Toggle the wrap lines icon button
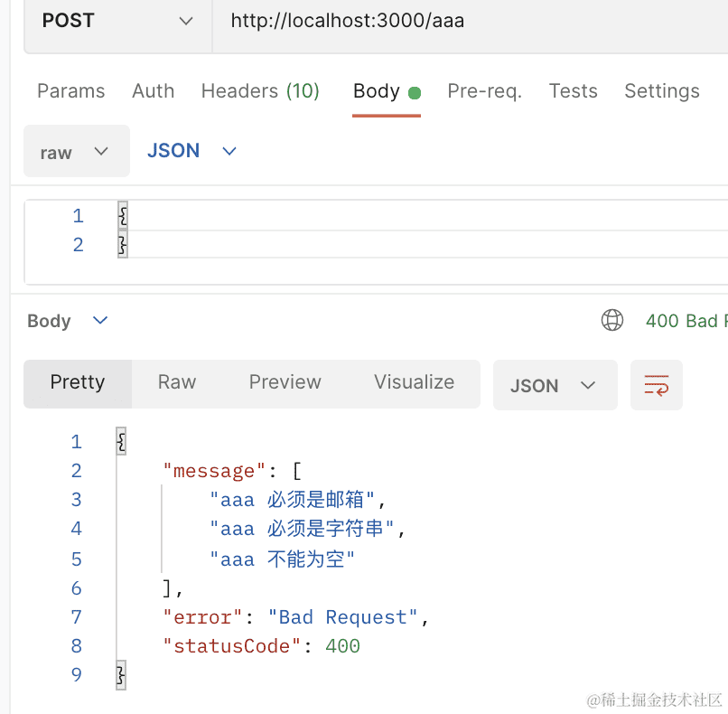This screenshot has width=728, height=714. click(656, 386)
